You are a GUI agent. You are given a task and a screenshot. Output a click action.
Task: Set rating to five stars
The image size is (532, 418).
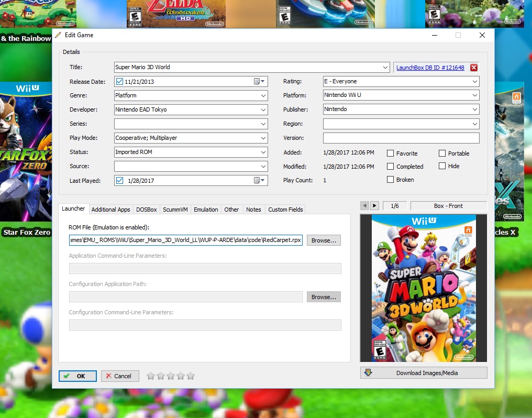(x=191, y=376)
